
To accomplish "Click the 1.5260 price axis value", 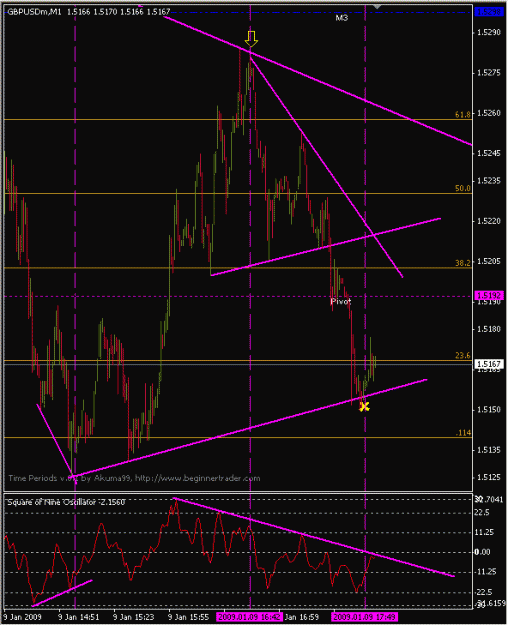I will coord(489,113).
